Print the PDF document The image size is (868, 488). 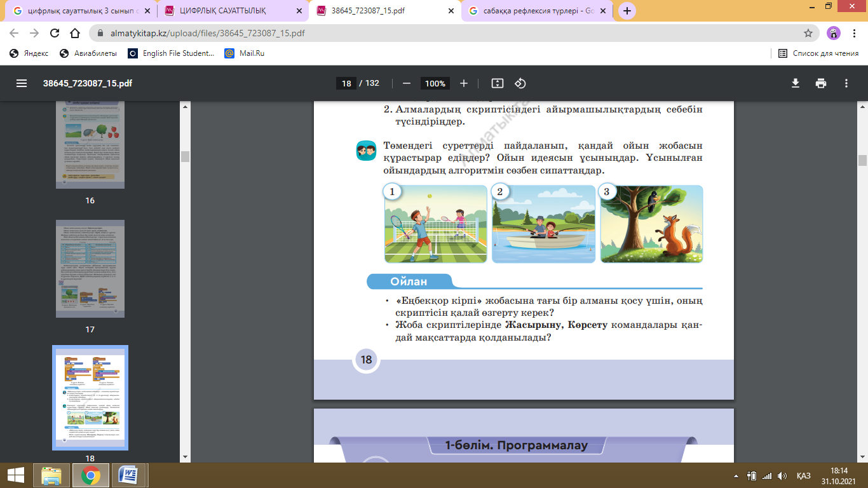[x=821, y=83]
